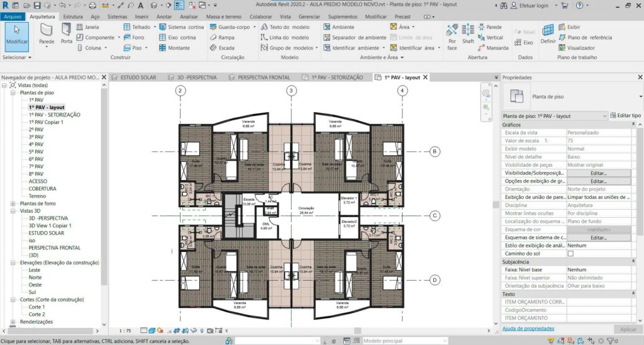Collapse the Elevações tree node
This screenshot has width=644, height=345.
click(13, 263)
